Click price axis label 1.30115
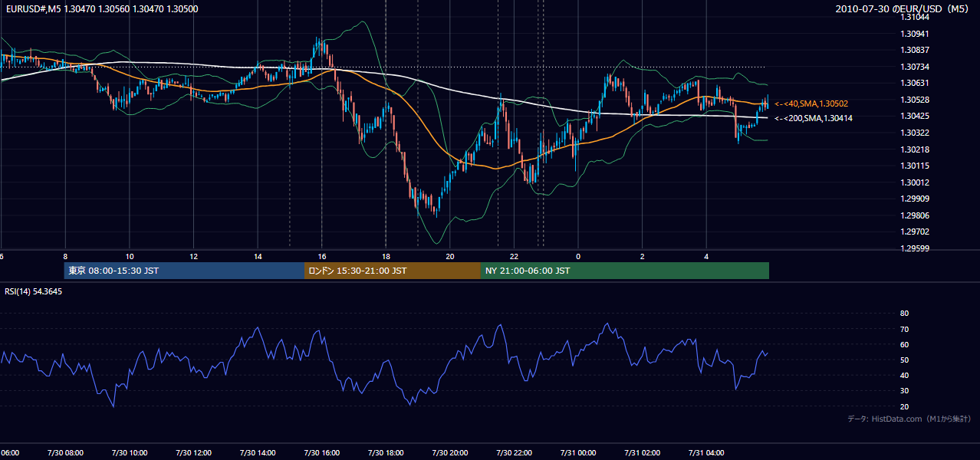Image resolution: width=980 pixels, height=460 pixels. 916,166
